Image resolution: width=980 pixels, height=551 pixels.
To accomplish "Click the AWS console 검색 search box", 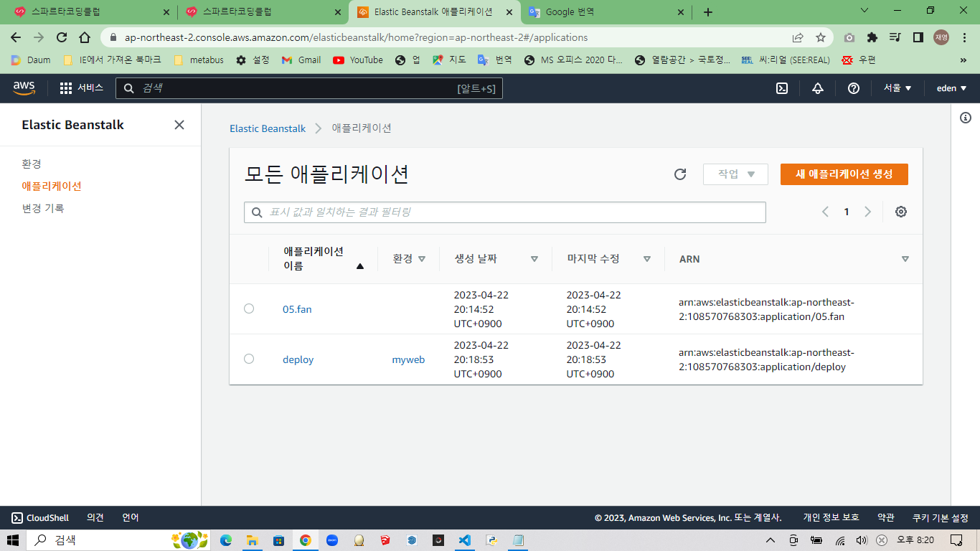I will [x=309, y=88].
